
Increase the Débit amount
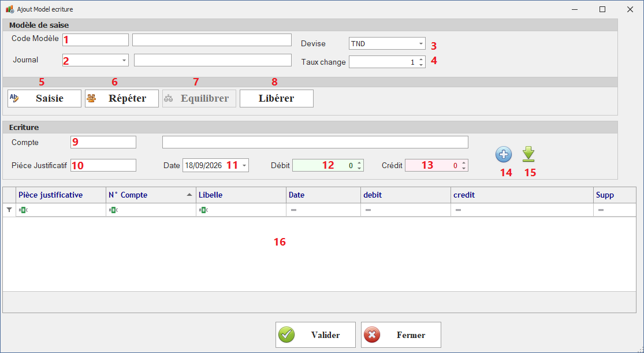coord(359,163)
